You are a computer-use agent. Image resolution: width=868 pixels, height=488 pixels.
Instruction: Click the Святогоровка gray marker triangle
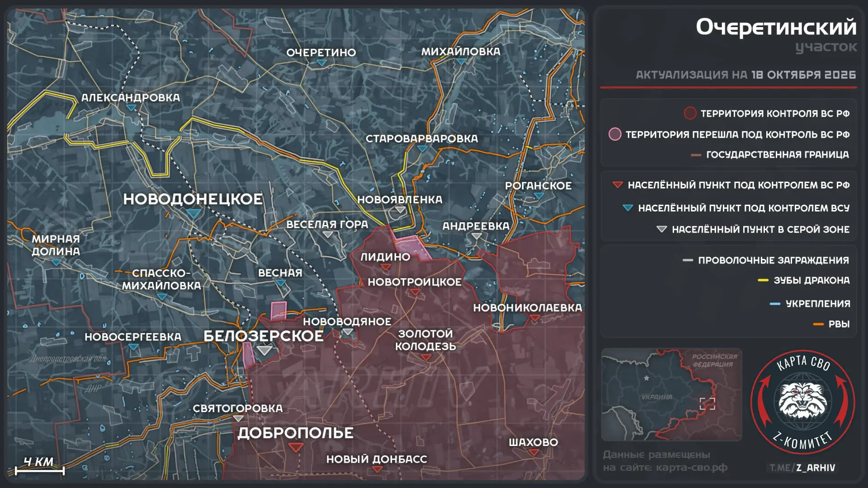(x=238, y=418)
